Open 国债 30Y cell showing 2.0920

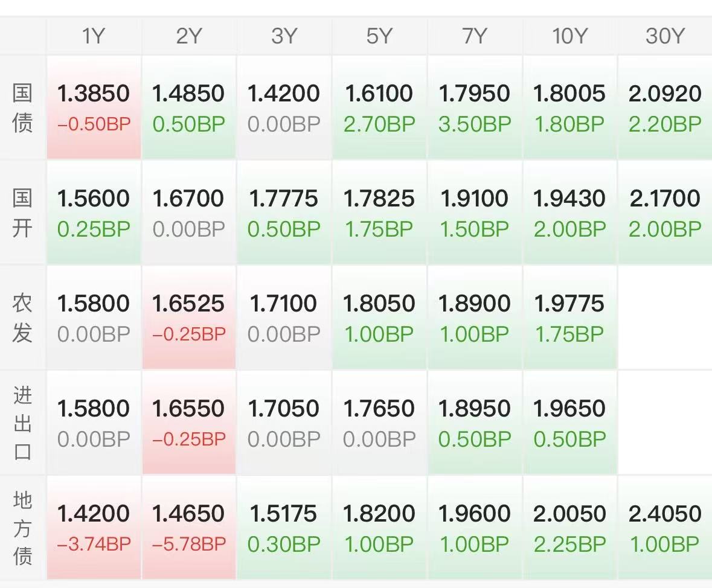[665, 107]
